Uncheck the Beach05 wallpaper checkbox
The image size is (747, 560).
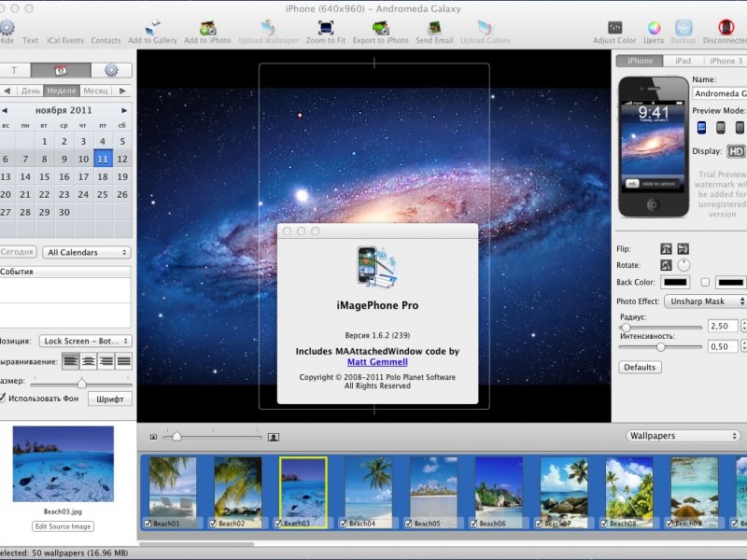(408, 524)
